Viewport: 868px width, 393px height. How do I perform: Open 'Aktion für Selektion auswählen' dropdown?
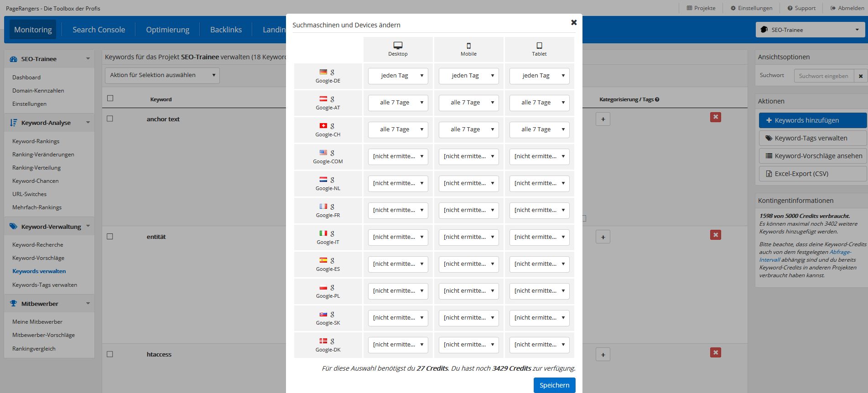pyautogui.click(x=162, y=75)
